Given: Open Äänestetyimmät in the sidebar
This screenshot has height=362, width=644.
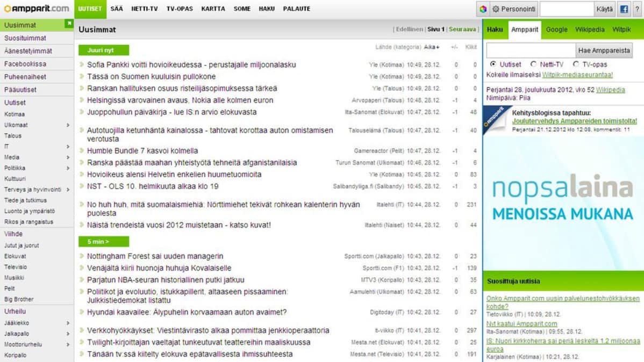Looking at the screenshot, I should coord(28,51).
